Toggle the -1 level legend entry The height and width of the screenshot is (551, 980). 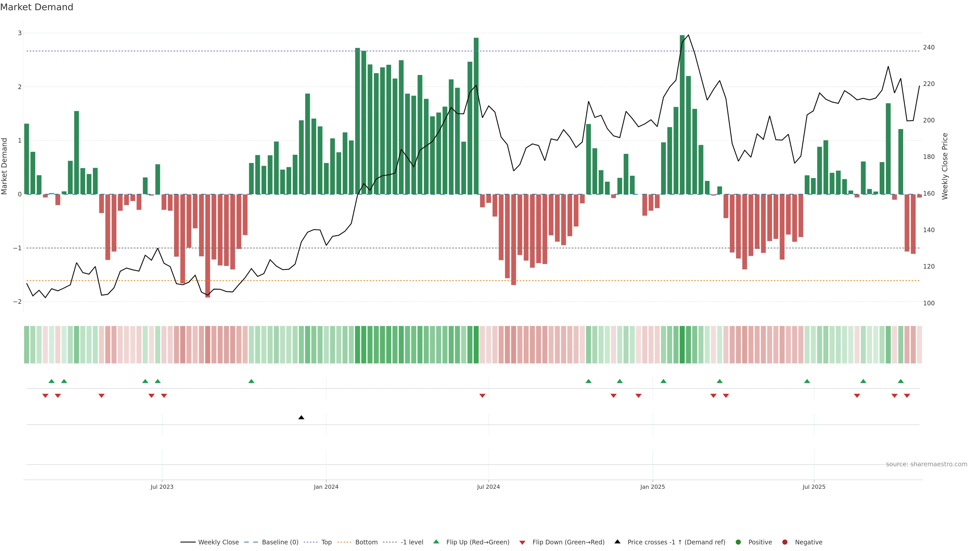click(412, 542)
